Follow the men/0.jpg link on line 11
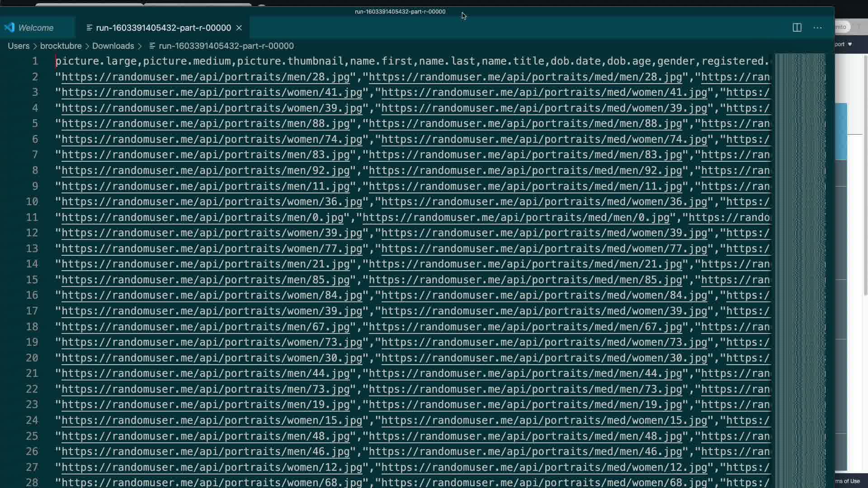 tap(203, 217)
